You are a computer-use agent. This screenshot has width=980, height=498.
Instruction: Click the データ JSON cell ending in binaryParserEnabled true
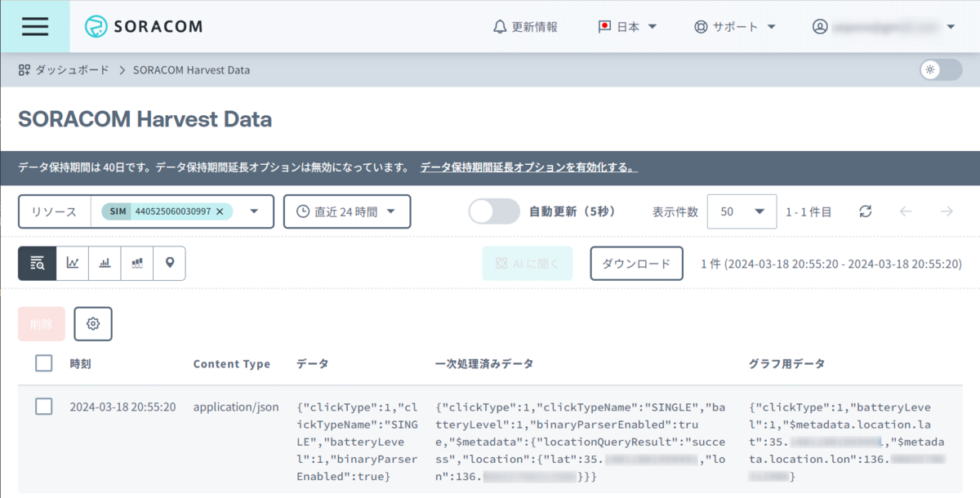[x=358, y=441]
